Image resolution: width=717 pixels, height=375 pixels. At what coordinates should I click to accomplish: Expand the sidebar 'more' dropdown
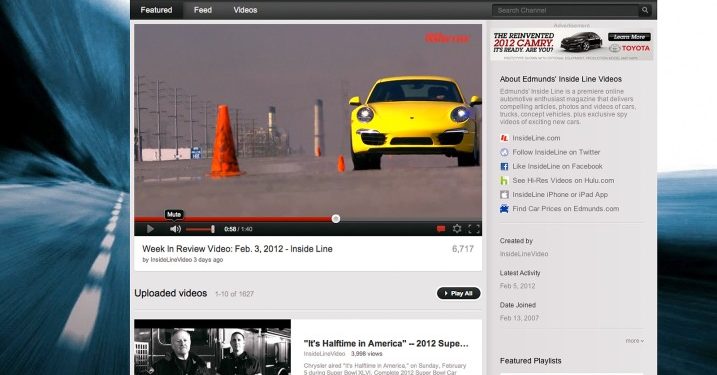[635, 341]
